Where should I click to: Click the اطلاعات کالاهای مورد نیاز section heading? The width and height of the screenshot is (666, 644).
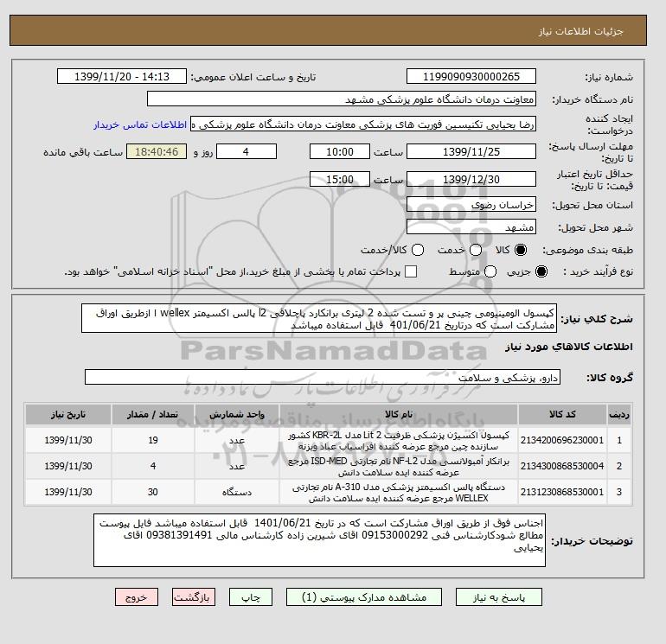(569, 347)
